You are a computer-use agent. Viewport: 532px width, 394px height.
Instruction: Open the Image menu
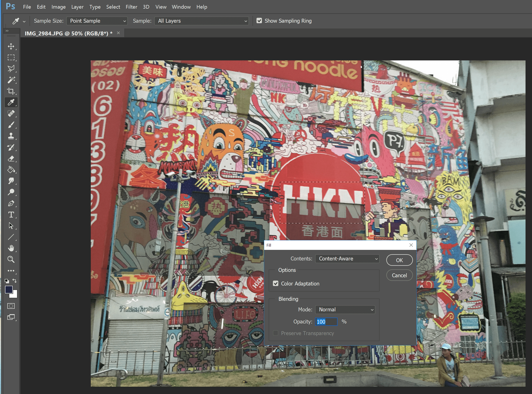pyautogui.click(x=58, y=7)
